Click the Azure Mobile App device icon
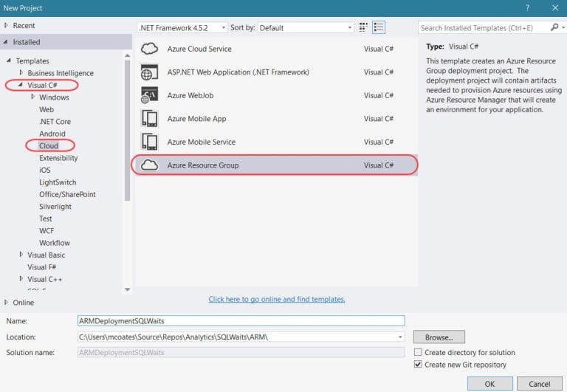Image resolution: width=567 pixels, height=392 pixels. 149,119
